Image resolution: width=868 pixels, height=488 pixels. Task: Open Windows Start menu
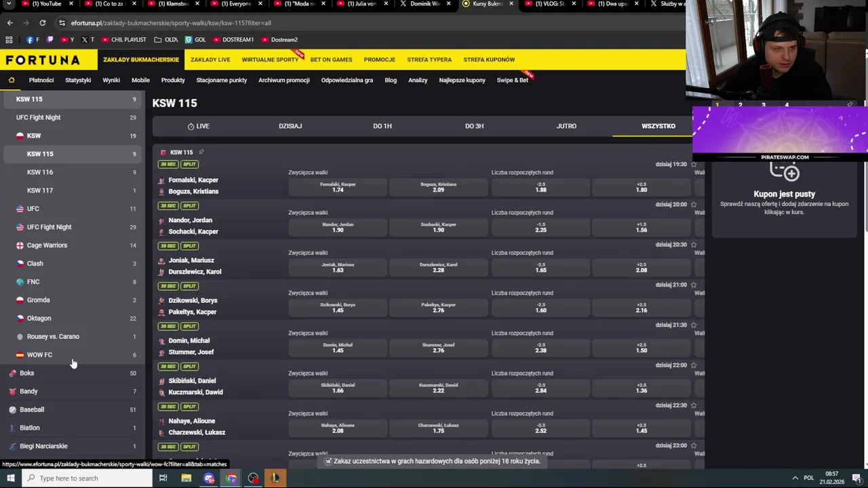[10, 478]
